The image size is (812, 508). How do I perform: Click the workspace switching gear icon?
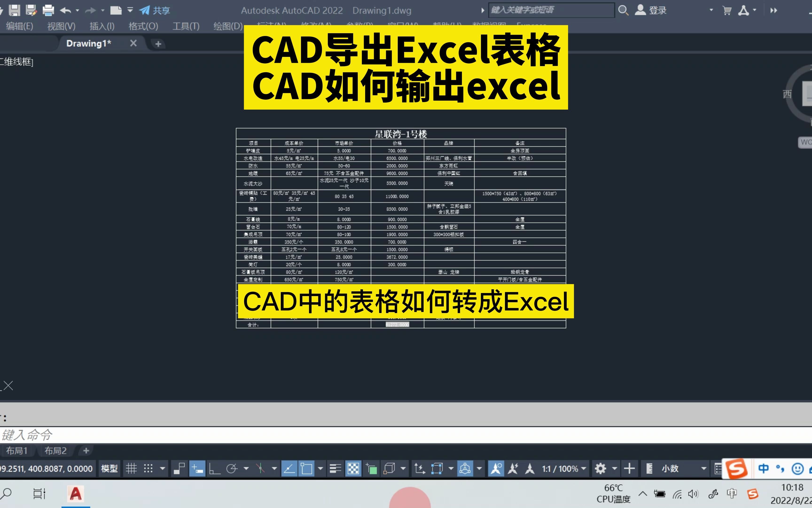pyautogui.click(x=600, y=468)
